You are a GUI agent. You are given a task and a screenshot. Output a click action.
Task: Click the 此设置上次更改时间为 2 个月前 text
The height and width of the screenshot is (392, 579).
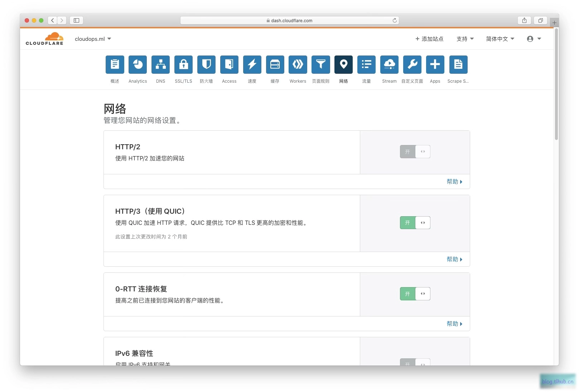click(151, 237)
